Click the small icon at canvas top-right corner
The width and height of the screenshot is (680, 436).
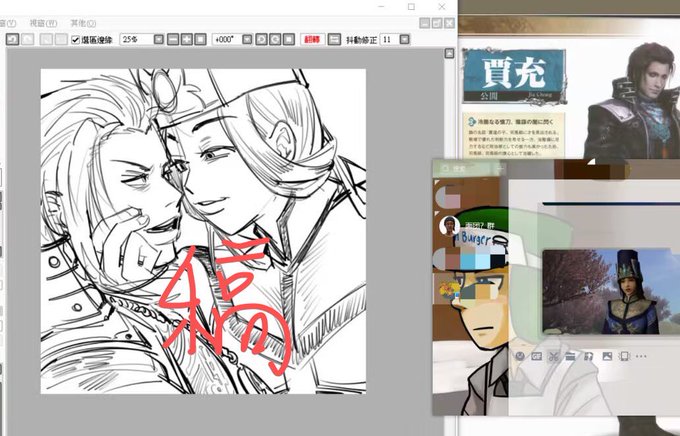pyautogui.click(x=450, y=53)
